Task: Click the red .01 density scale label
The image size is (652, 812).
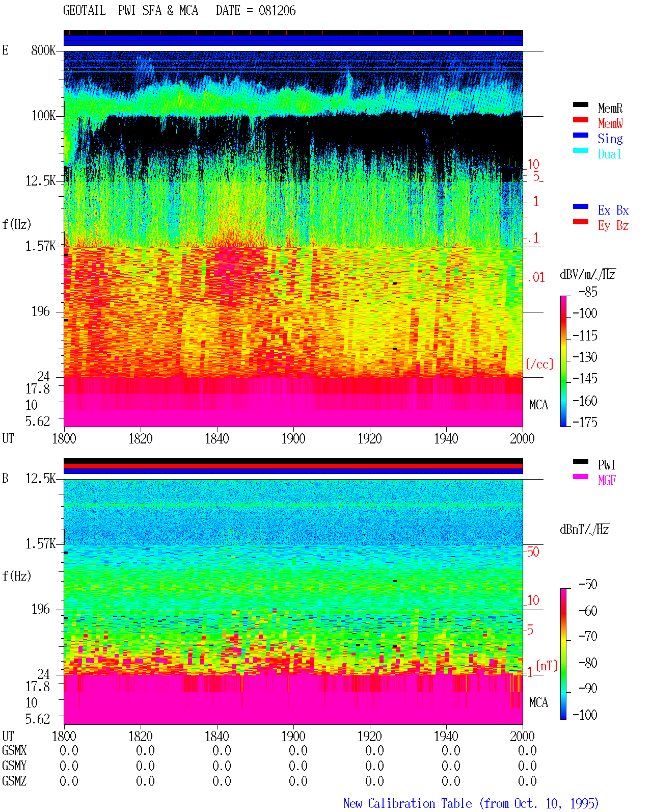Action: click(536, 278)
